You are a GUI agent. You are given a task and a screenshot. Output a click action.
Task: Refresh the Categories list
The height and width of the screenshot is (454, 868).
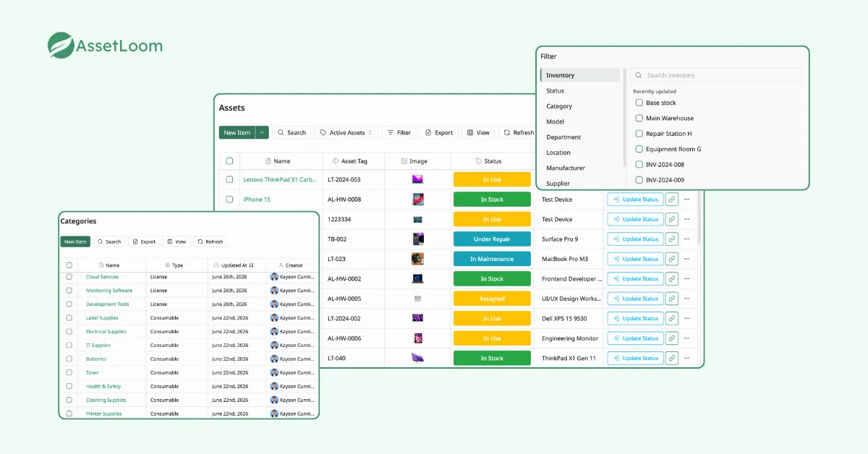click(x=210, y=241)
